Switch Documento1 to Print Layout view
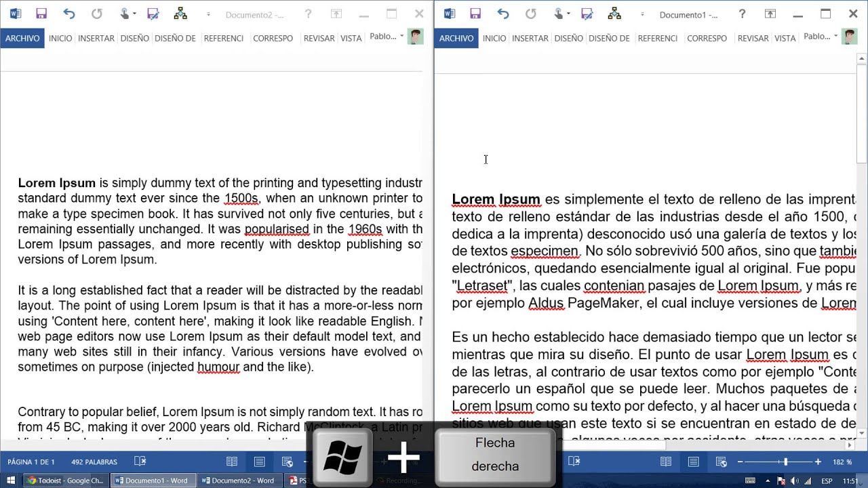The image size is (868, 488). tap(693, 462)
